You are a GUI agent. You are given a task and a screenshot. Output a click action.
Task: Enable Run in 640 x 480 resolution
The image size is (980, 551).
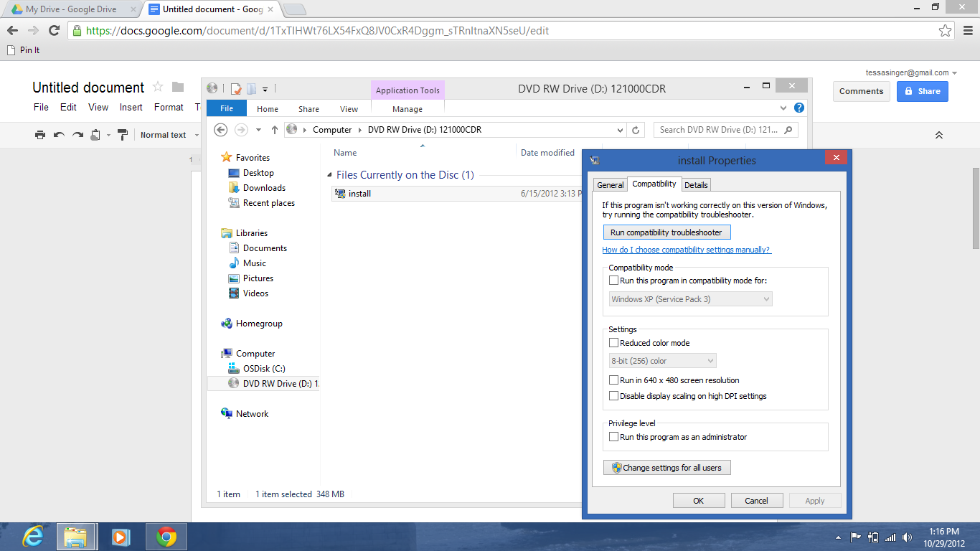click(613, 380)
